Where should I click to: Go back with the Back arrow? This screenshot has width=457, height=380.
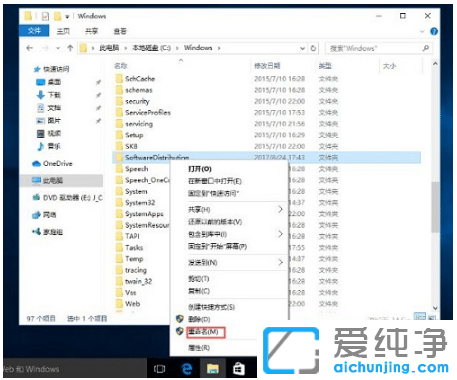click(30, 48)
